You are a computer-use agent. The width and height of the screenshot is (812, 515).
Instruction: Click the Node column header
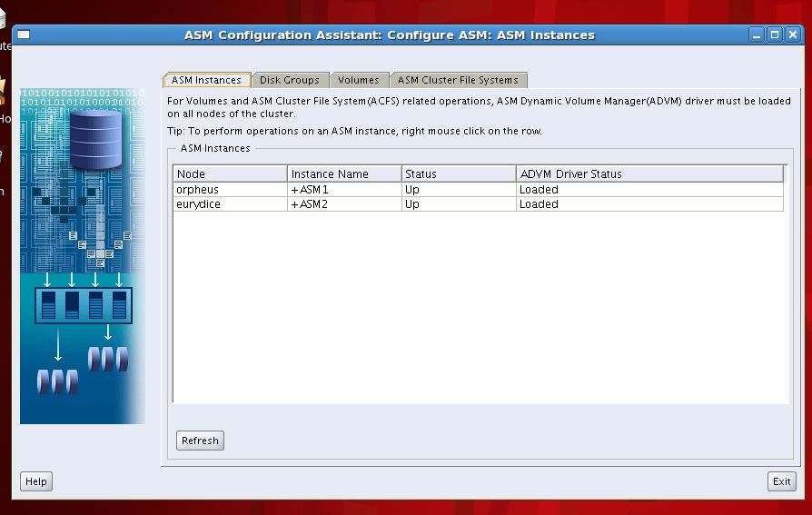[231, 173]
